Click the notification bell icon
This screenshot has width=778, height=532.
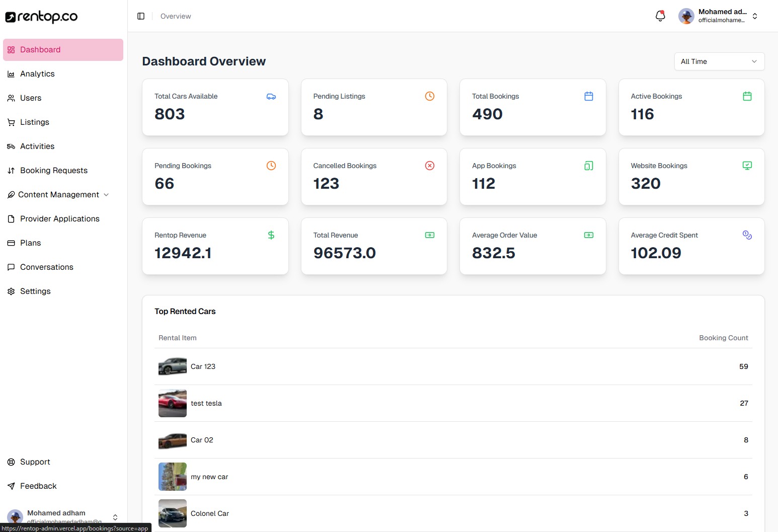tap(660, 16)
